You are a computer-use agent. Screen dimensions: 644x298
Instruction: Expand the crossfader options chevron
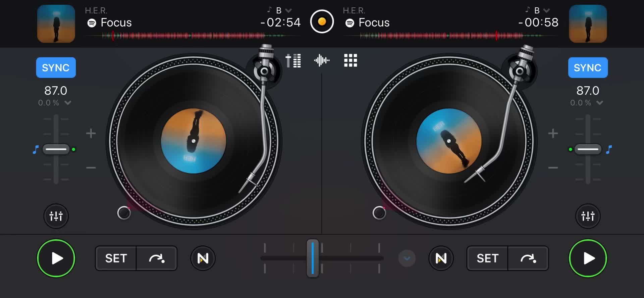pyautogui.click(x=407, y=258)
